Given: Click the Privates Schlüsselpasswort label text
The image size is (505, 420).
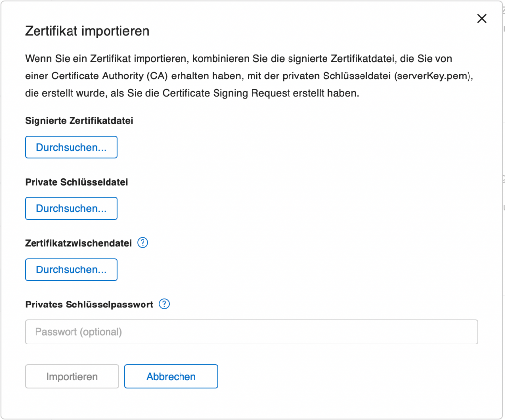Looking at the screenshot, I should click(89, 305).
